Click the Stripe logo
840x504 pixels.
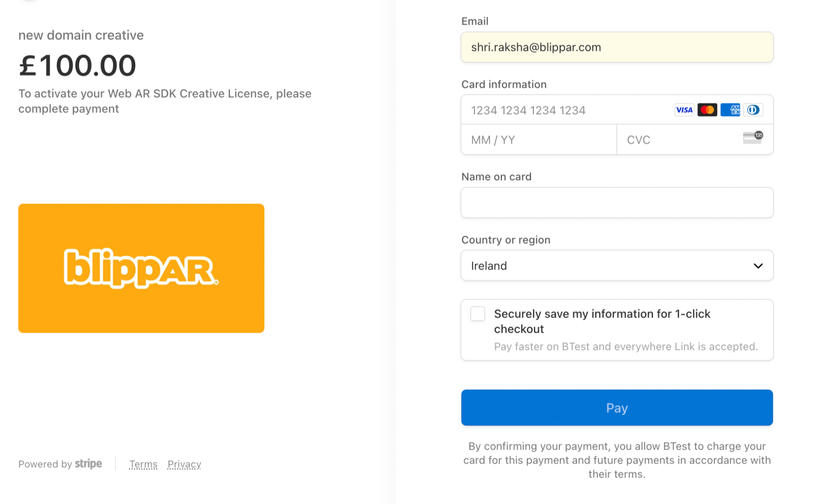point(88,464)
